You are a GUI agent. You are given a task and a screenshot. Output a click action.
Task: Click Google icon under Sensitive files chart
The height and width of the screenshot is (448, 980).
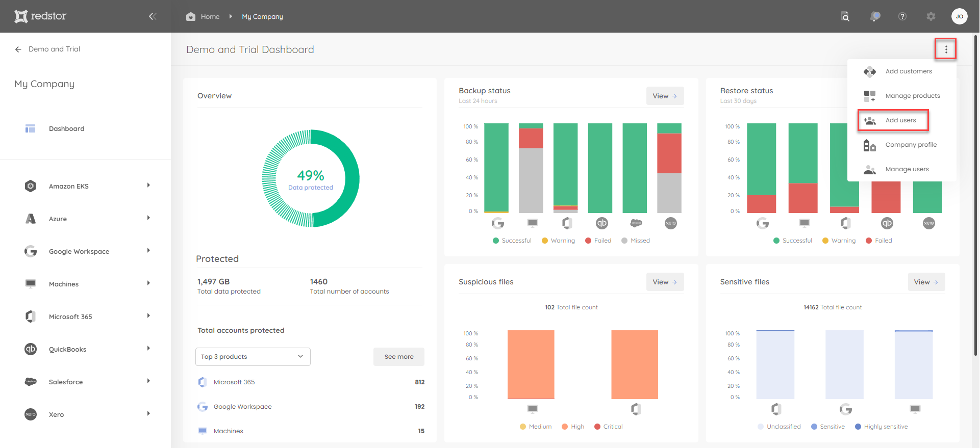(846, 409)
